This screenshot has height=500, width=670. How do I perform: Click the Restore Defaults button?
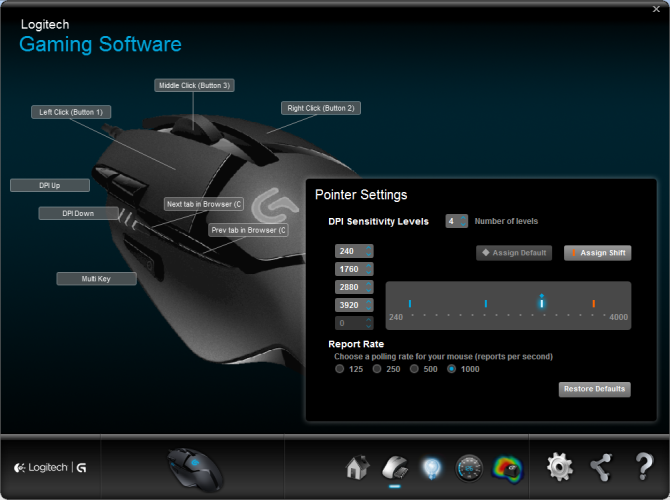[594, 389]
